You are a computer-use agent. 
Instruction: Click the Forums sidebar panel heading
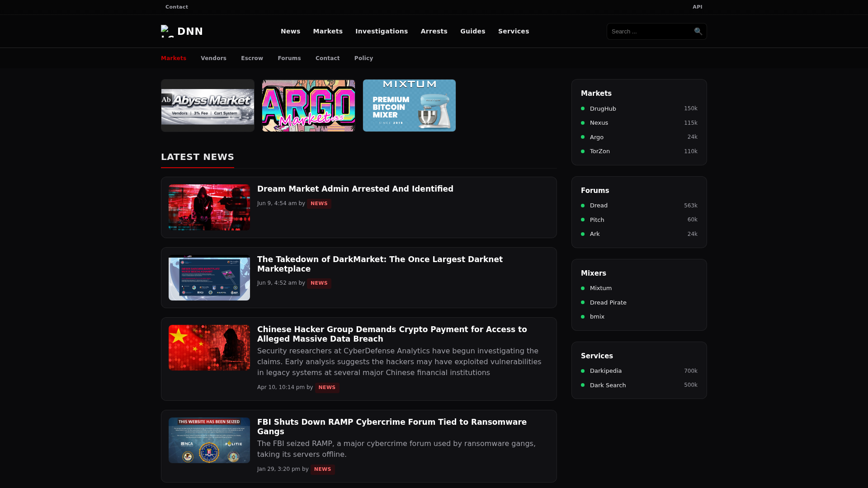click(595, 191)
